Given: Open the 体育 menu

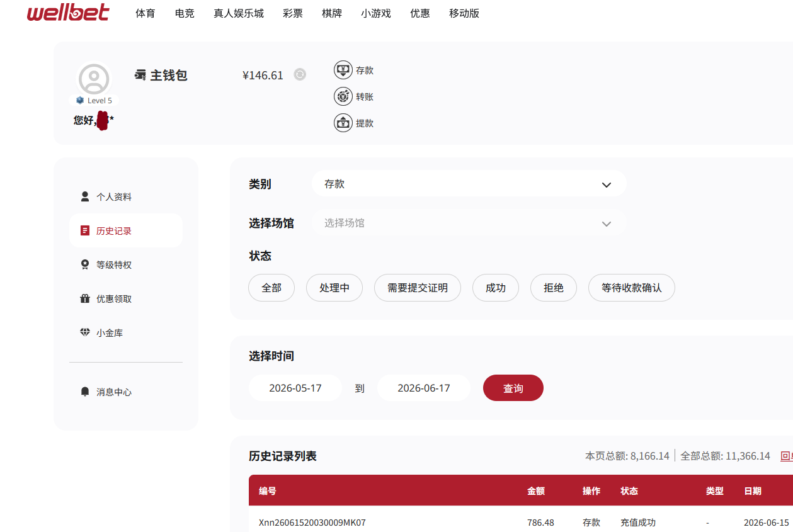Looking at the screenshot, I should (145, 13).
